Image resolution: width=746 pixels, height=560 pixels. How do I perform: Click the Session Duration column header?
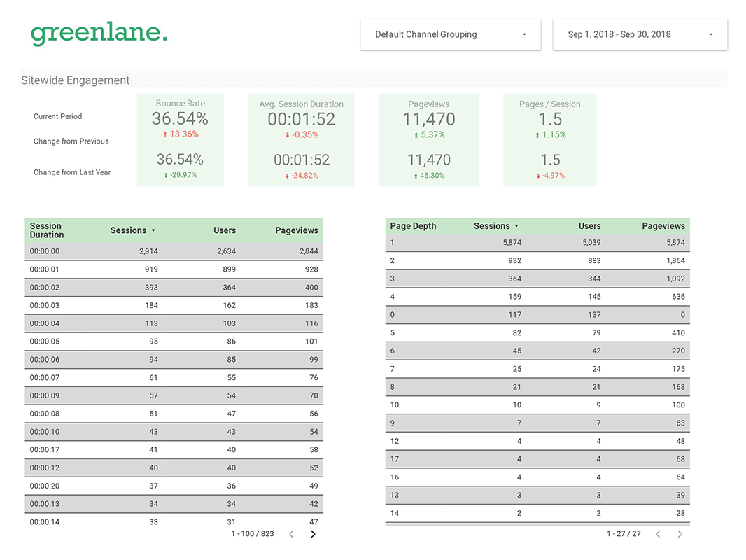47,230
